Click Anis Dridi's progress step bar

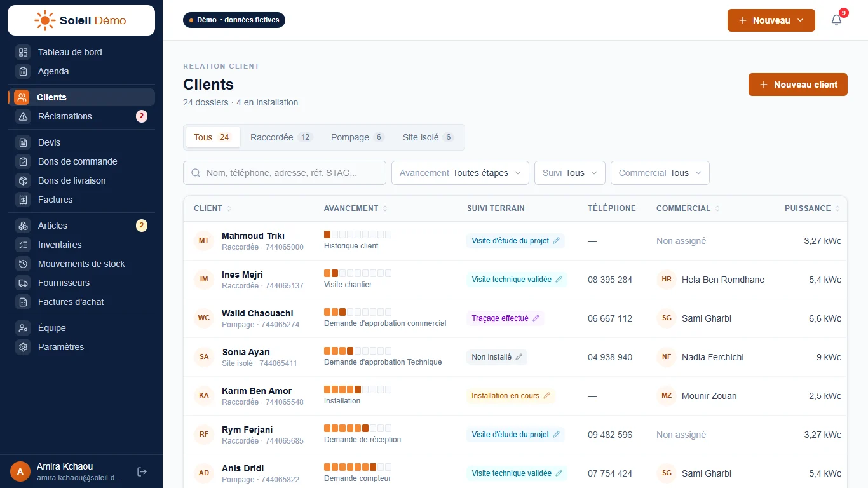pos(358,467)
